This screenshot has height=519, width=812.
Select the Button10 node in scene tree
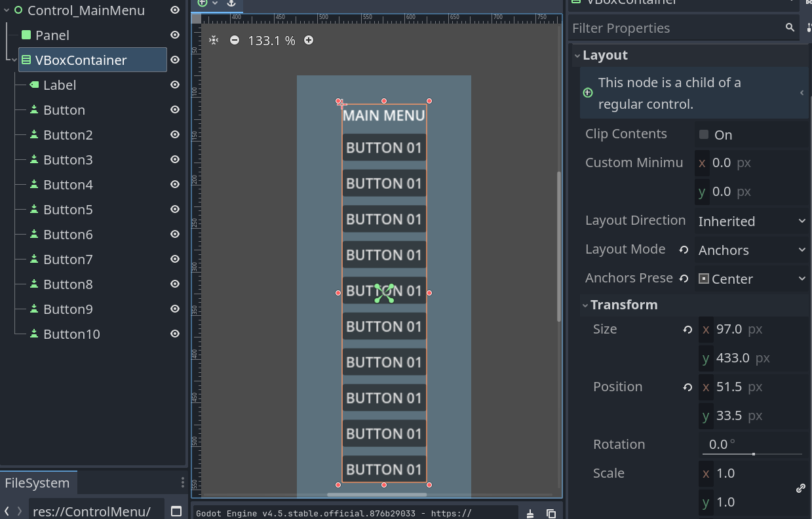(x=71, y=334)
